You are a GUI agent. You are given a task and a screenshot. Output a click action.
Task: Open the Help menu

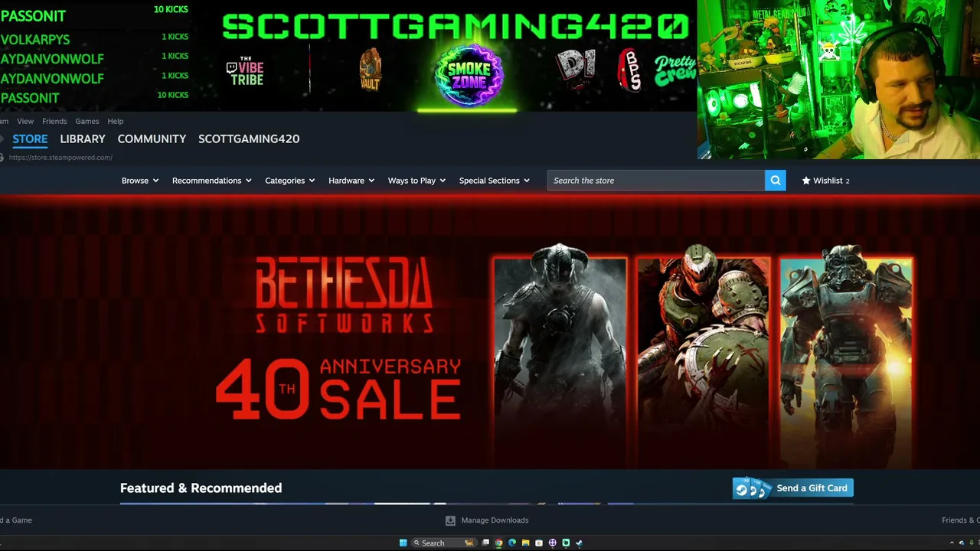pyautogui.click(x=116, y=121)
